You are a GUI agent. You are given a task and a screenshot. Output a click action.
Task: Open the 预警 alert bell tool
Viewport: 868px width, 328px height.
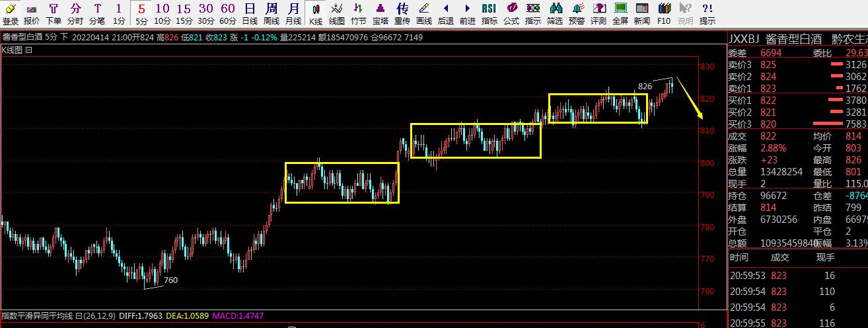577,13
